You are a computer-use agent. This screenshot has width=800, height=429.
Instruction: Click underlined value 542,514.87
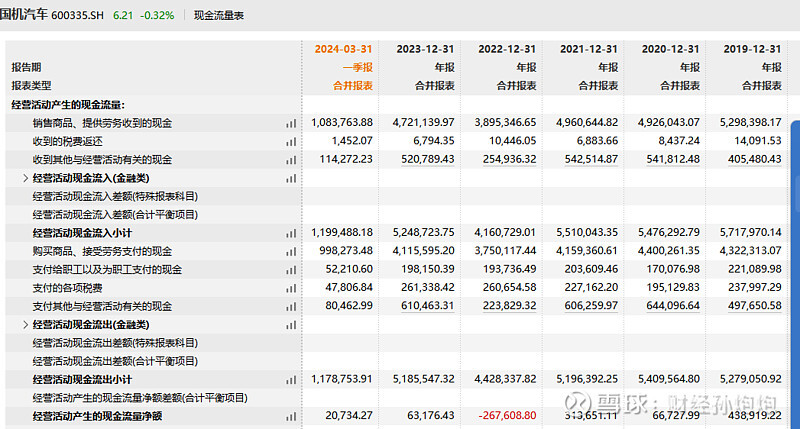click(591, 159)
